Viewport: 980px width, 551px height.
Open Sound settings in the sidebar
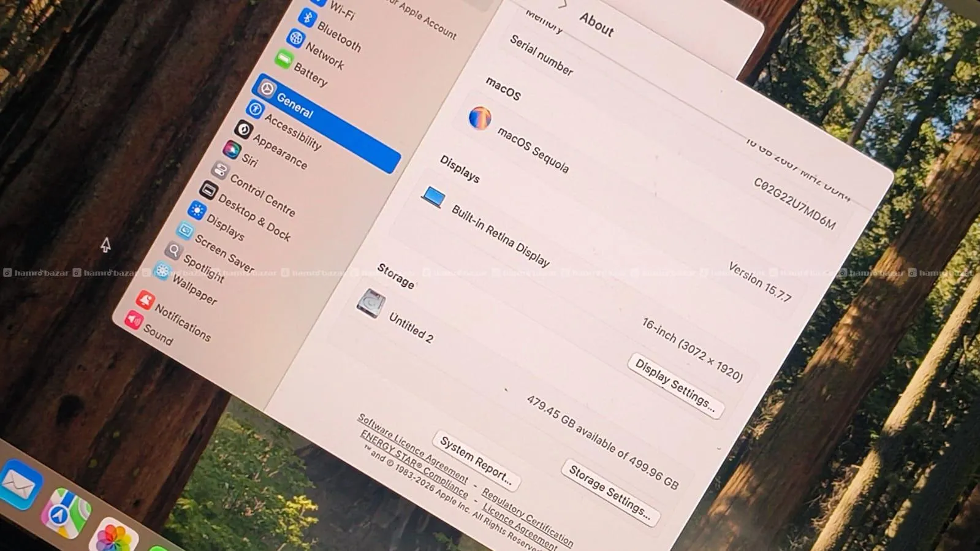158,334
